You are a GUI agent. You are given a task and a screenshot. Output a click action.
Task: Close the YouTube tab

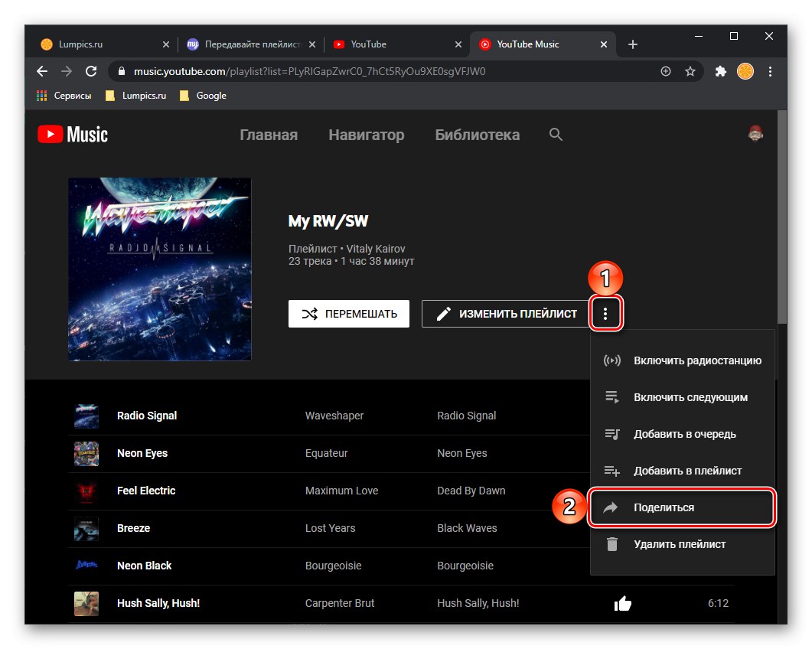tap(458, 44)
